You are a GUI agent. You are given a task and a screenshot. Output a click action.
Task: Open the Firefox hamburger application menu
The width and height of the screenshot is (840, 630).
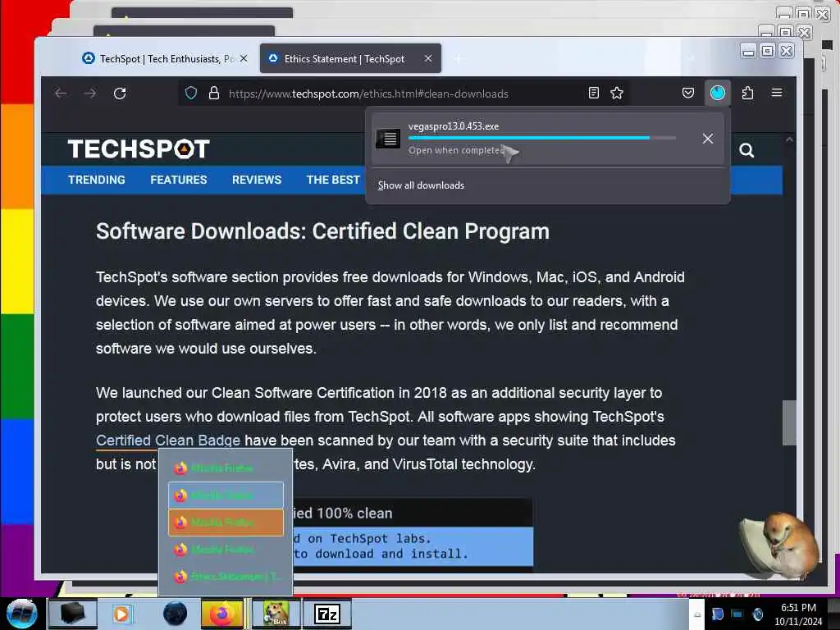pyautogui.click(x=776, y=94)
